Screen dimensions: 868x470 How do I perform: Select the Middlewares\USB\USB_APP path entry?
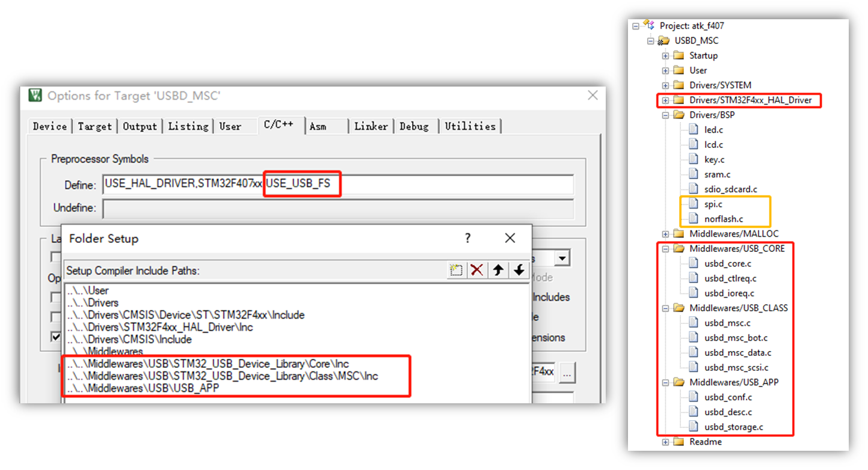point(143,388)
